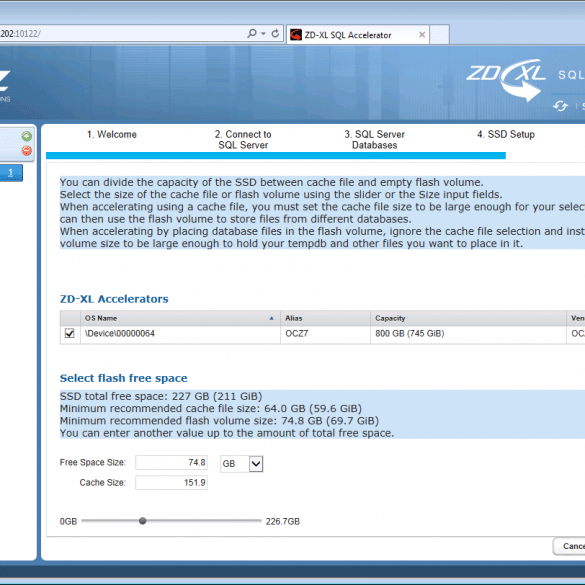Click the Cancel button

570,546
